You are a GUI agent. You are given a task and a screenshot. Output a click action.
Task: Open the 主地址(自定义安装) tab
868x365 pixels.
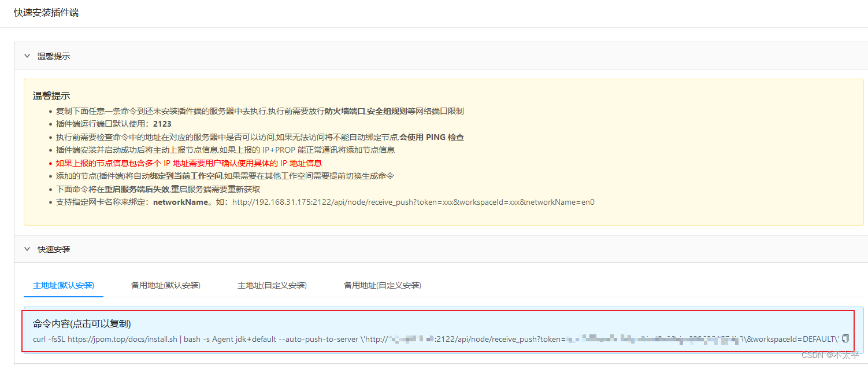click(272, 285)
